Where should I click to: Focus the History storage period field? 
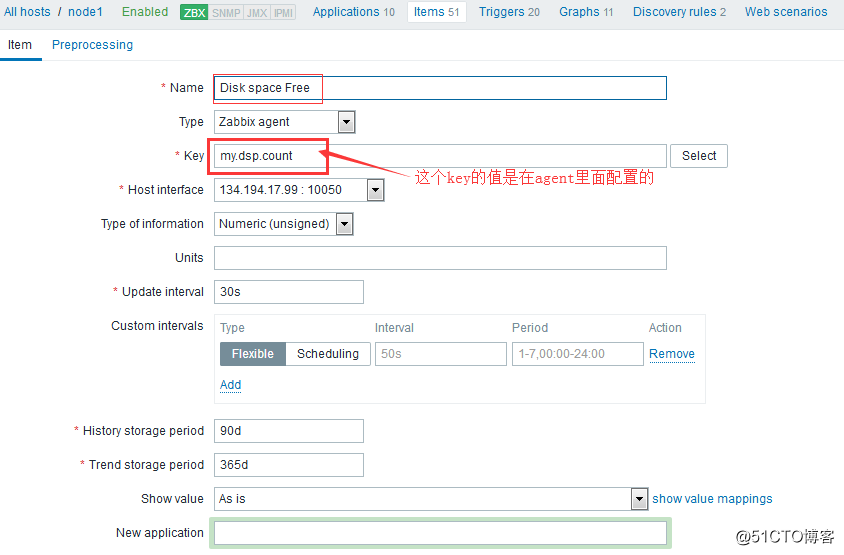289,431
